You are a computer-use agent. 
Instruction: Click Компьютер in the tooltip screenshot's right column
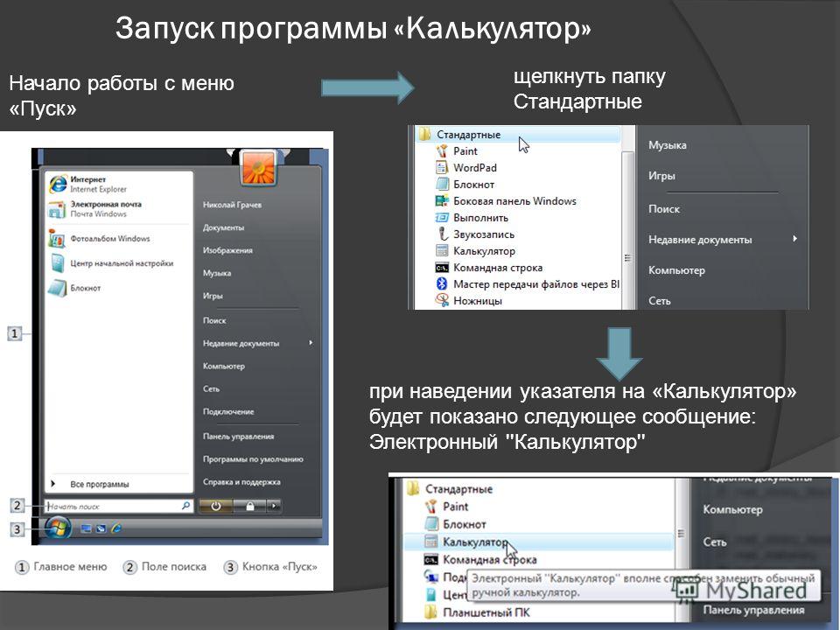pyautogui.click(x=732, y=509)
